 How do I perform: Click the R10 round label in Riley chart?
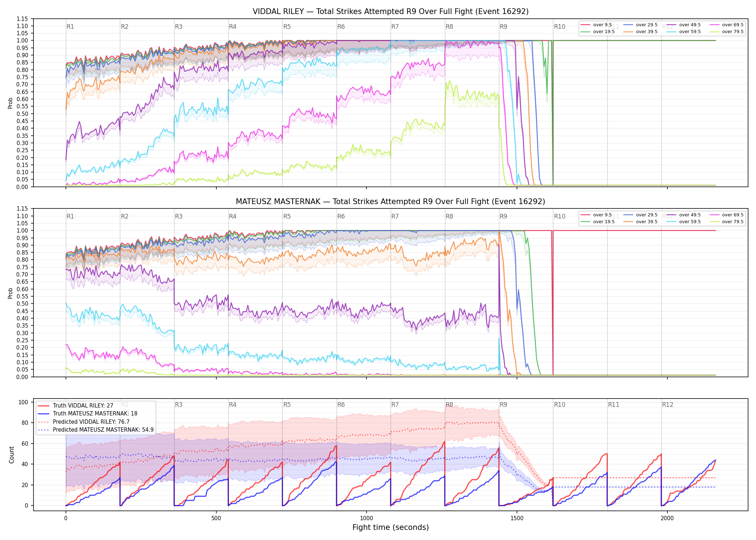[x=559, y=27]
